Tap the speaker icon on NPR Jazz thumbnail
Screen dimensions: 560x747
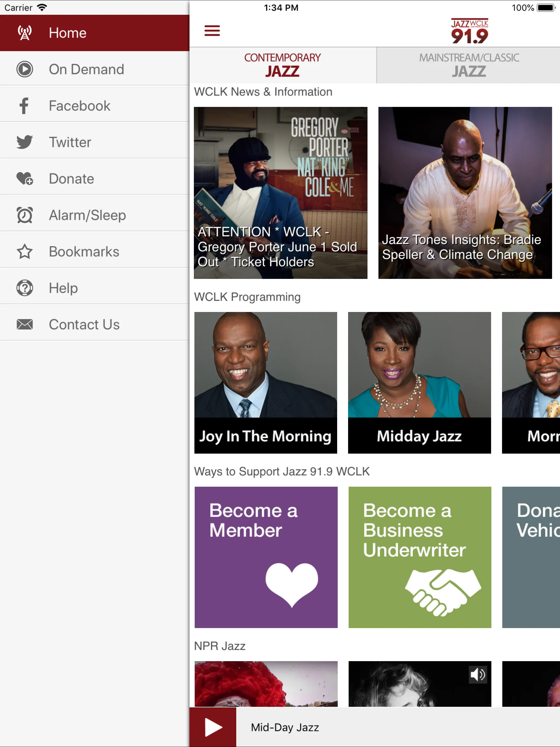coord(478,675)
